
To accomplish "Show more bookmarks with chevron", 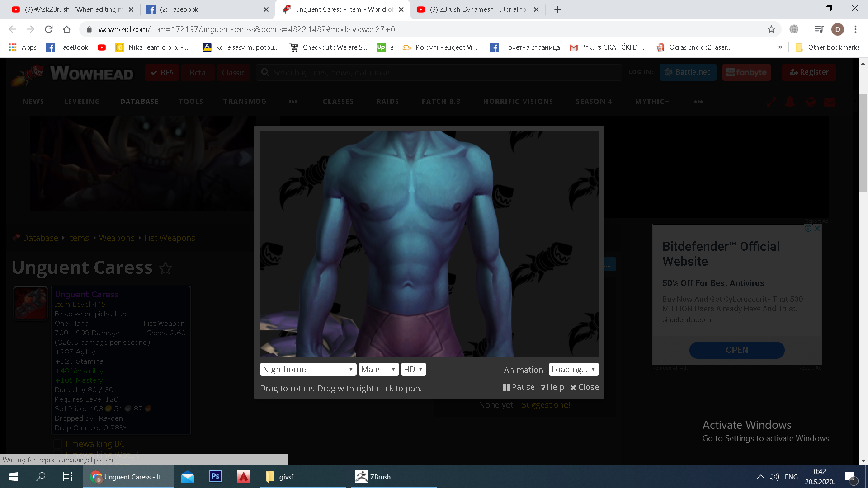I will click(780, 47).
